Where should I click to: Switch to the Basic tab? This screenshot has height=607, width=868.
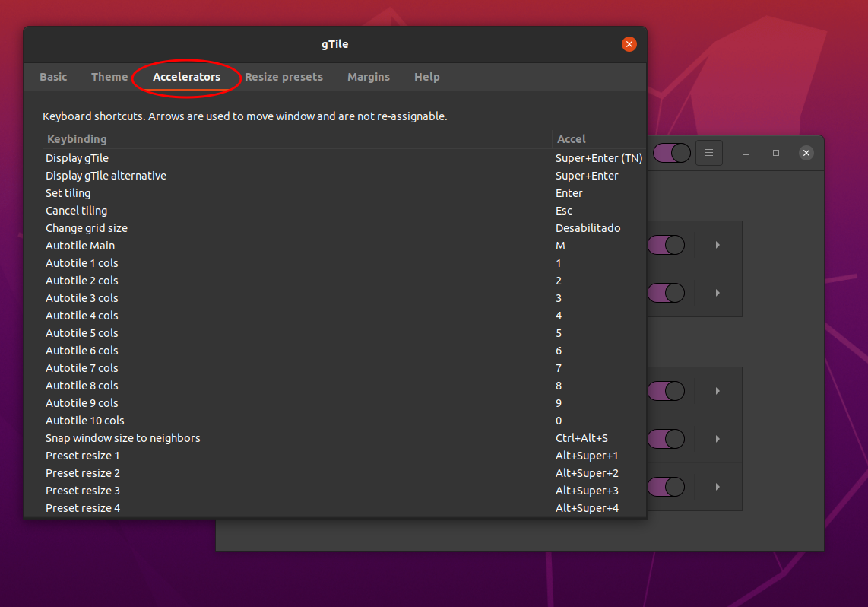tap(53, 77)
